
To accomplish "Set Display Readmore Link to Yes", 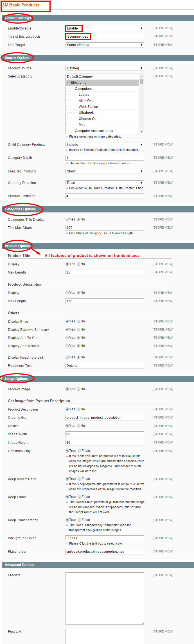I will tap(67, 358).
